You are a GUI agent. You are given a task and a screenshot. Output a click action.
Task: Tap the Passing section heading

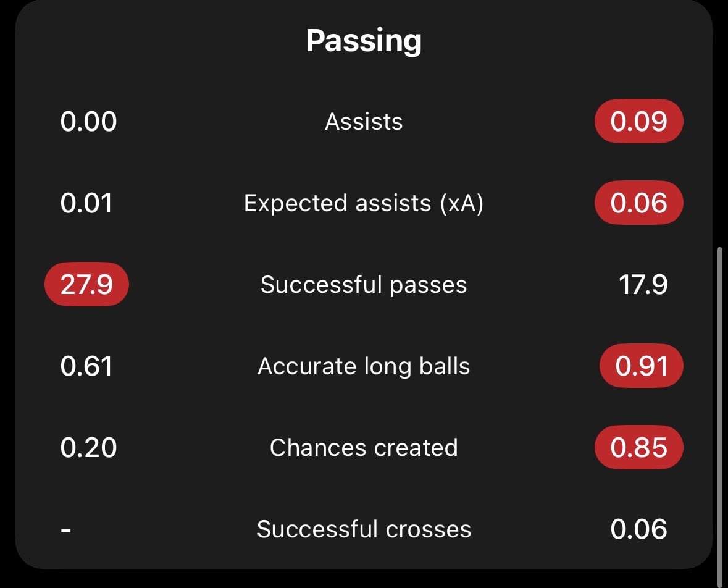(364, 41)
